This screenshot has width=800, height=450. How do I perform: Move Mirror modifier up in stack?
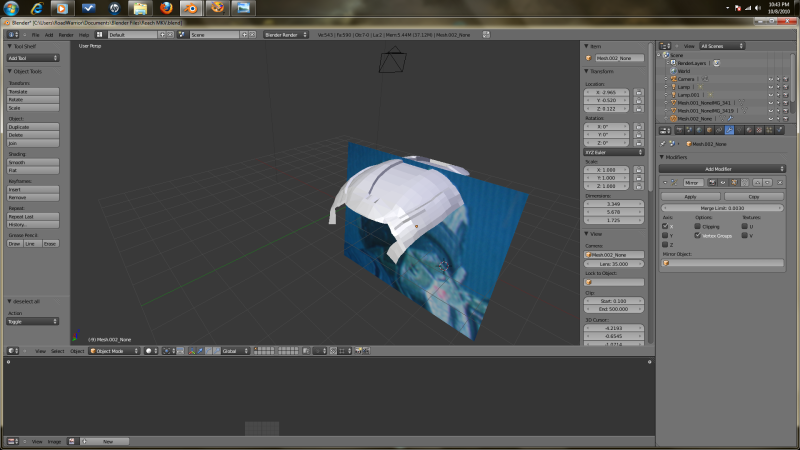(757, 182)
